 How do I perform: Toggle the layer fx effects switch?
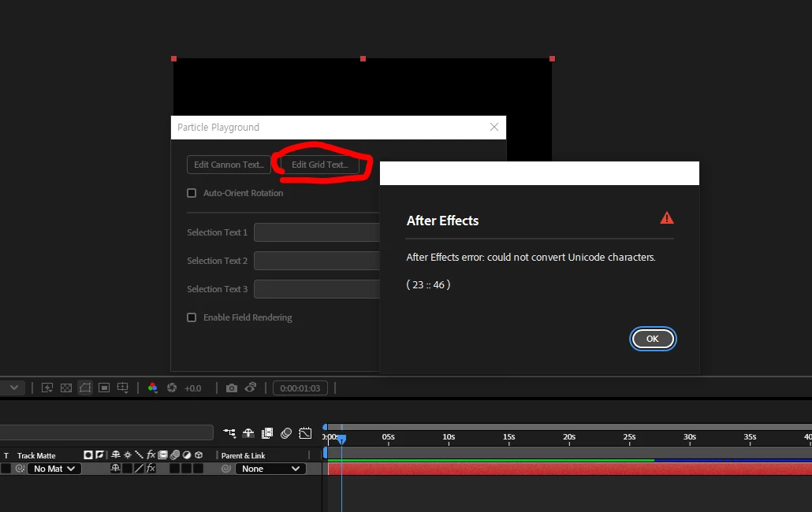[x=151, y=468]
